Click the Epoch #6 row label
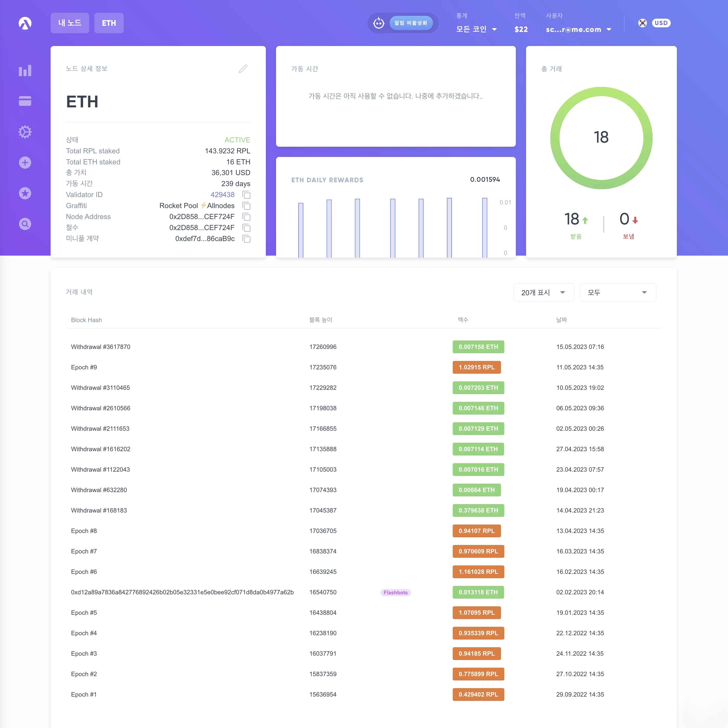The width and height of the screenshot is (728, 728). 84,572
